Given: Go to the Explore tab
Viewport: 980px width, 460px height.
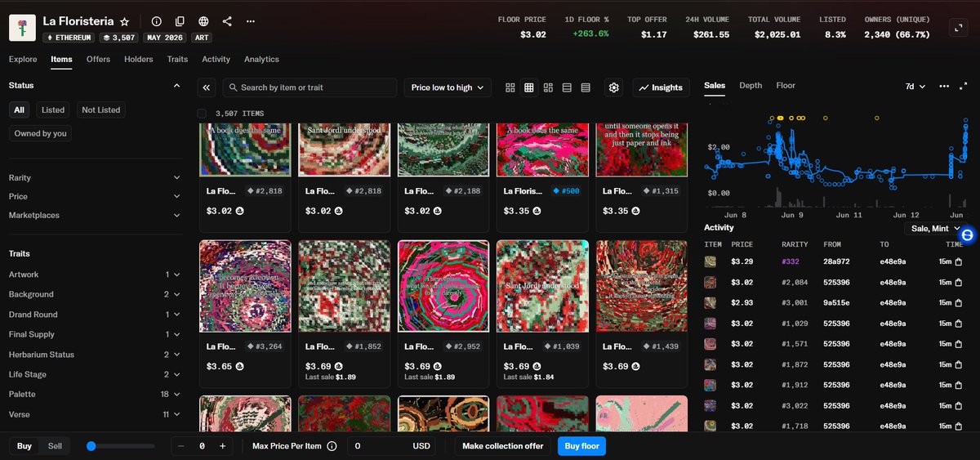Looking at the screenshot, I should coord(23,60).
